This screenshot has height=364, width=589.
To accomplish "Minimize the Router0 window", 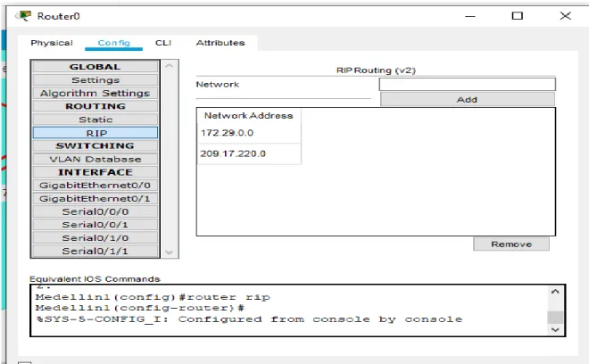I will pos(470,16).
